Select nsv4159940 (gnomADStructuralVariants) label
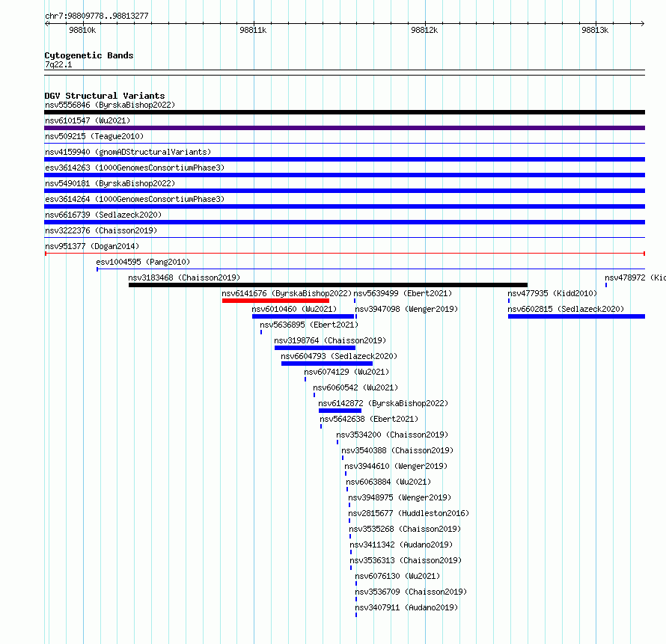This screenshot has height=644, width=666. tap(128, 152)
